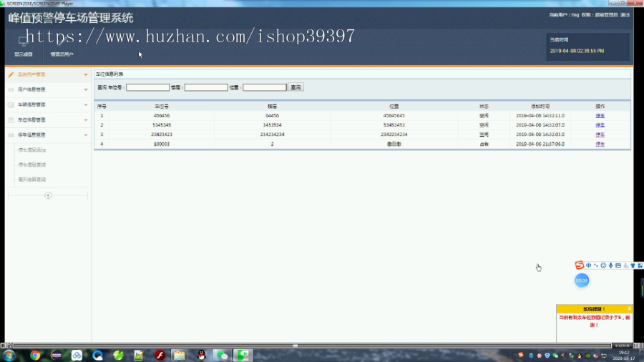Open the green leaf app in taskbar

(118, 356)
